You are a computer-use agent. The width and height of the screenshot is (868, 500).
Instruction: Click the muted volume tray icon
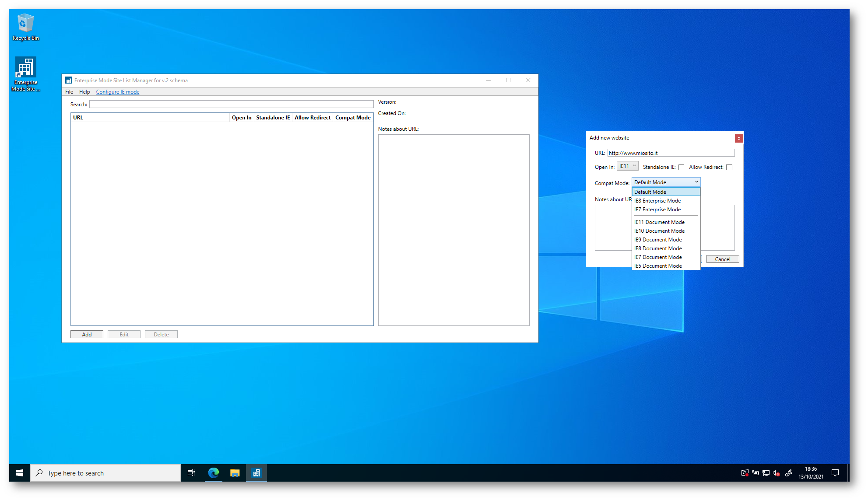point(777,473)
